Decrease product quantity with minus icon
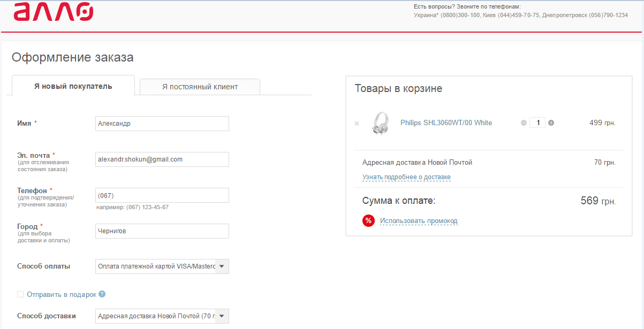Viewport: 644px width, 329px height. [x=524, y=123]
